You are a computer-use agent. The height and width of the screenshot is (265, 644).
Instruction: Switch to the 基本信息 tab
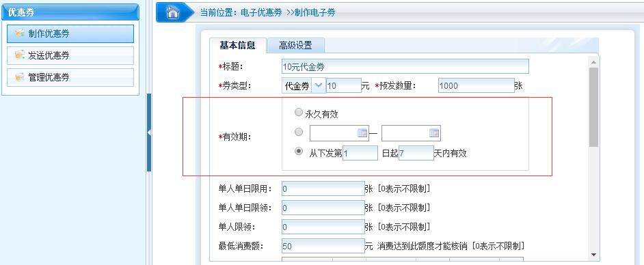click(x=237, y=45)
